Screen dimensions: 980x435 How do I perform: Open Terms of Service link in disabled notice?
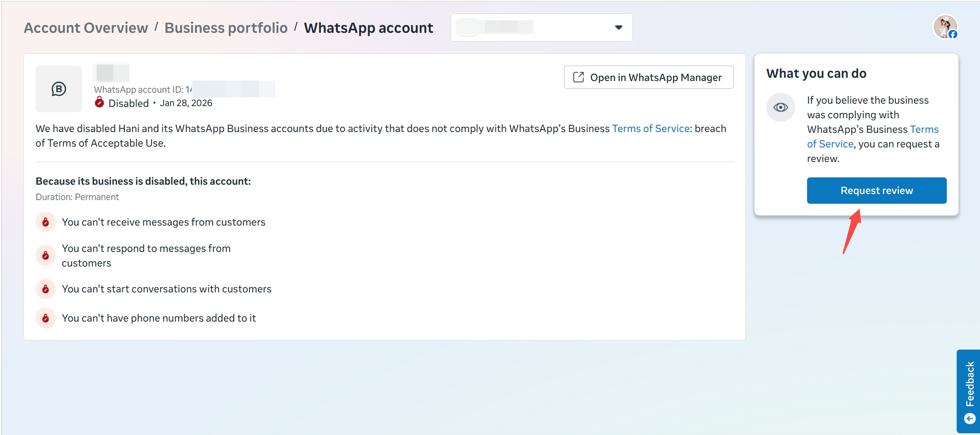[x=651, y=128]
